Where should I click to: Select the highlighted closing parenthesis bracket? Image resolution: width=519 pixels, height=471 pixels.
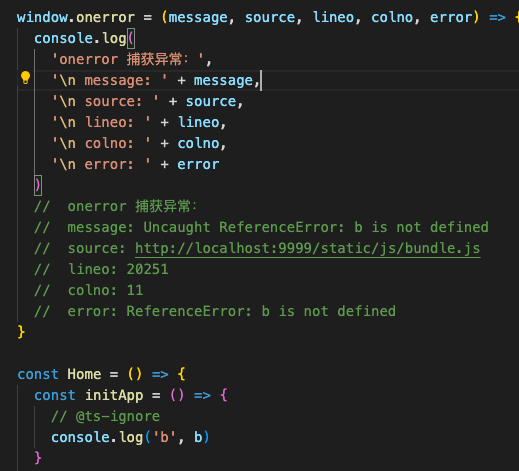tap(38, 185)
